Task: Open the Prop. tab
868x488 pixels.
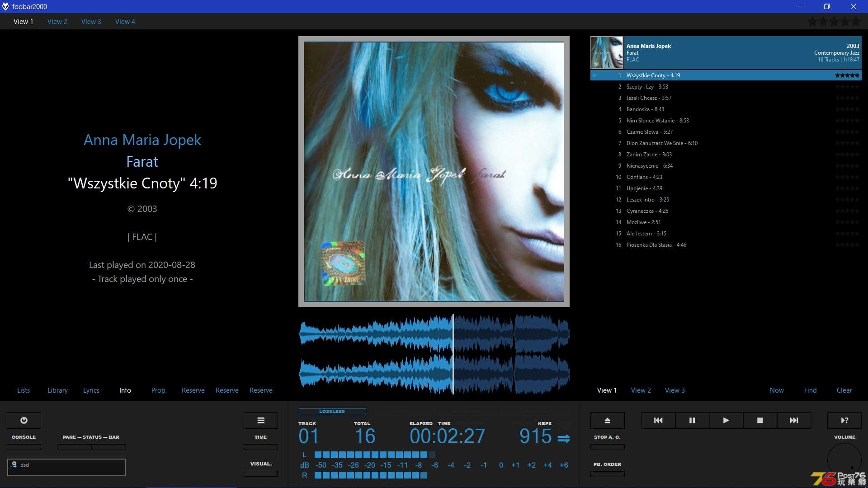Action: (159, 390)
